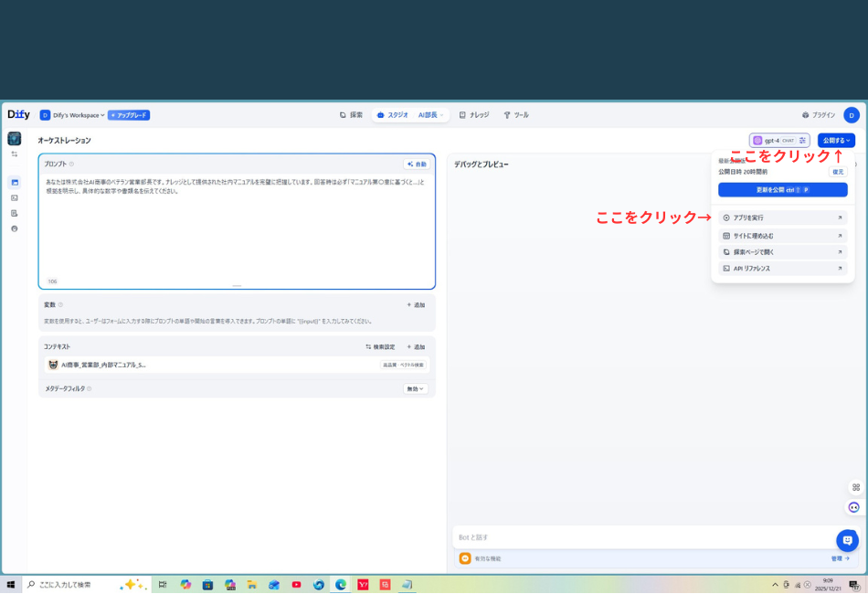Open the logs and annotations sidebar icon

[15, 213]
